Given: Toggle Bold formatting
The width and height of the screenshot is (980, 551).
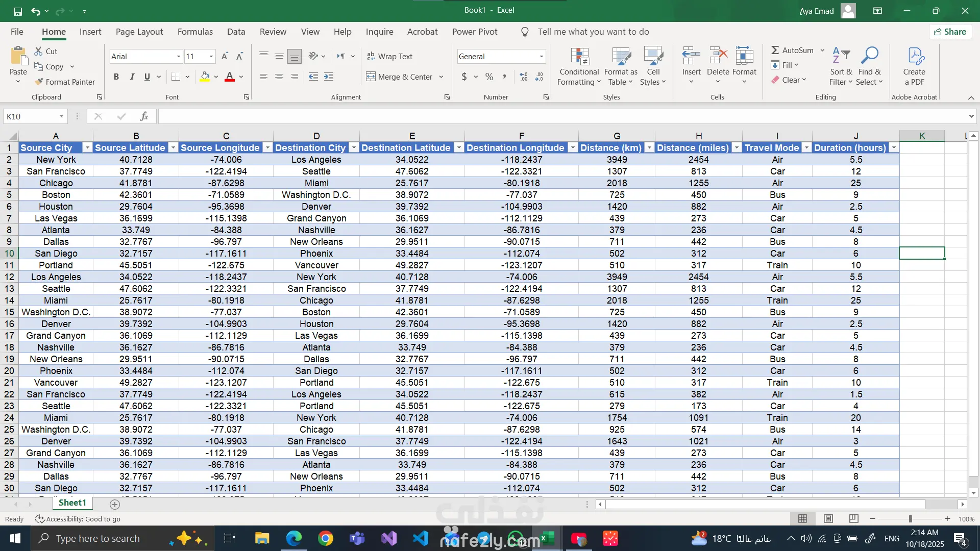Looking at the screenshot, I should [x=116, y=77].
